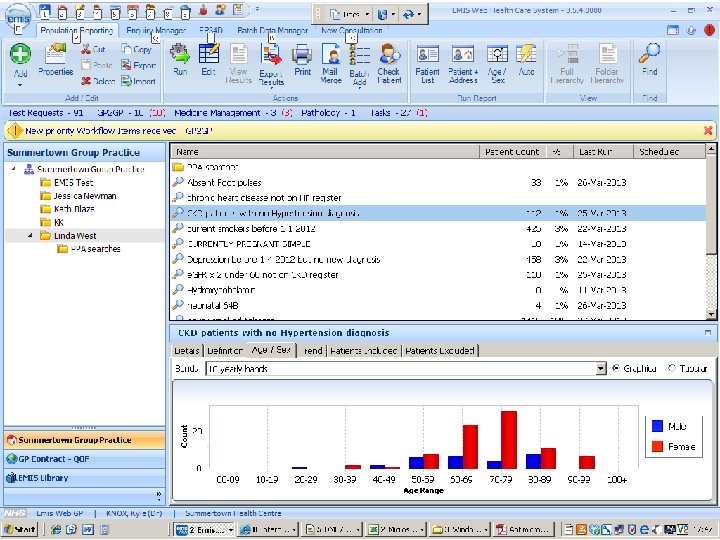Switch to the 2 Emis taskbar item
This screenshot has height=540, width=720.
tap(205, 529)
